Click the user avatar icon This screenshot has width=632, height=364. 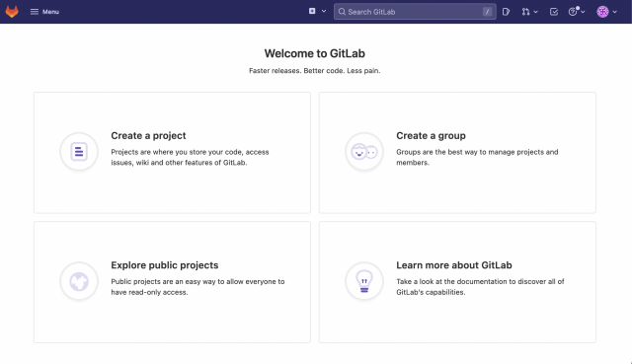pyautogui.click(x=602, y=12)
